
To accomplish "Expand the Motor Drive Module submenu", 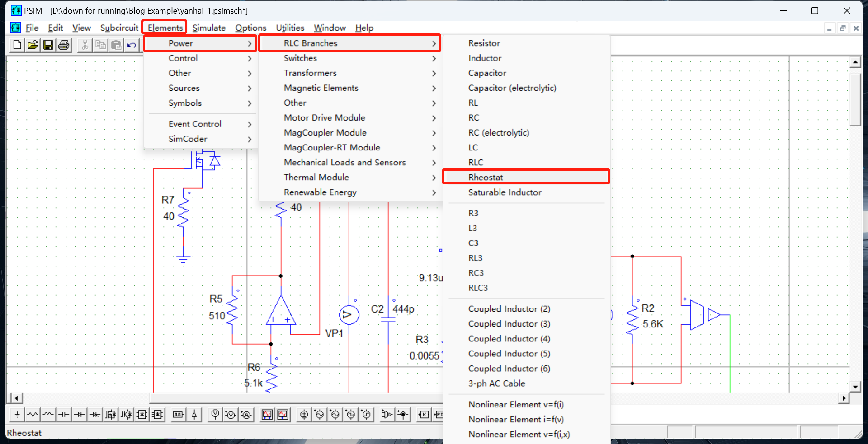I will (x=350, y=118).
